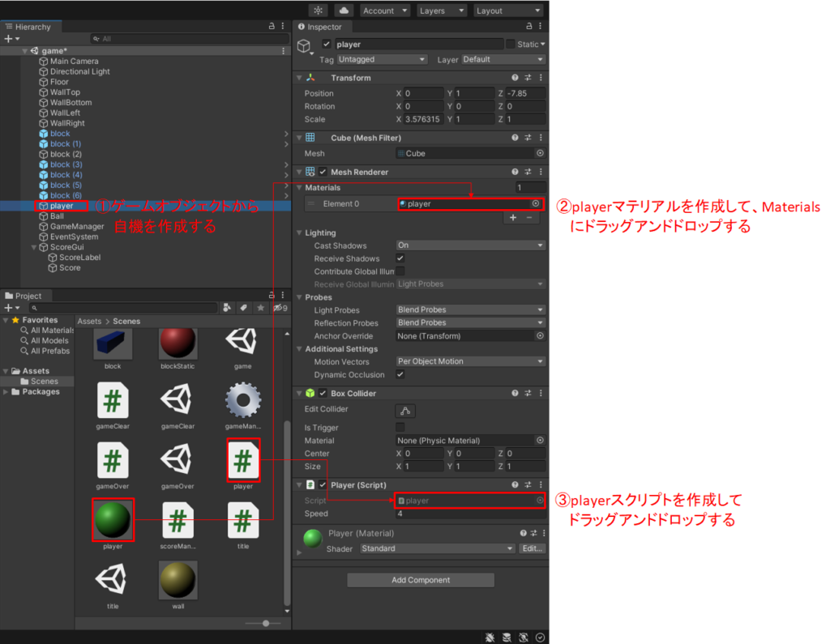Click the cloud services icon in top toolbar
This screenshot has width=830, height=644.
coord(344,11)
